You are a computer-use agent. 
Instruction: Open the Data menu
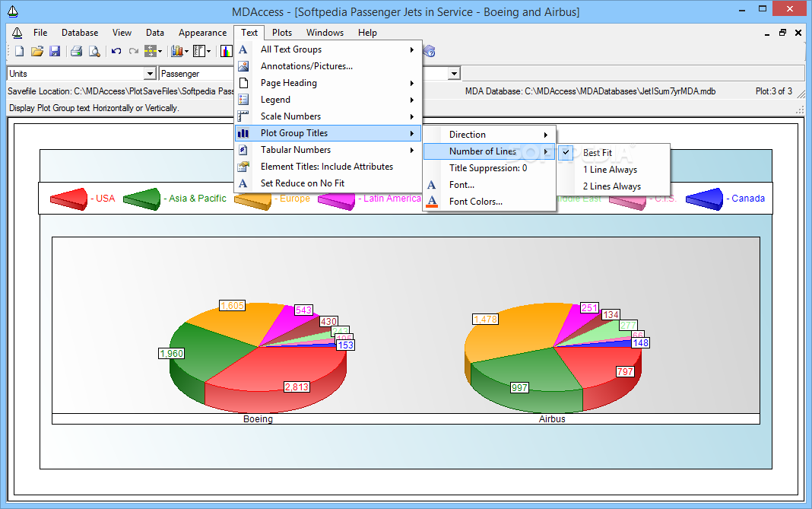pos(155,33)
